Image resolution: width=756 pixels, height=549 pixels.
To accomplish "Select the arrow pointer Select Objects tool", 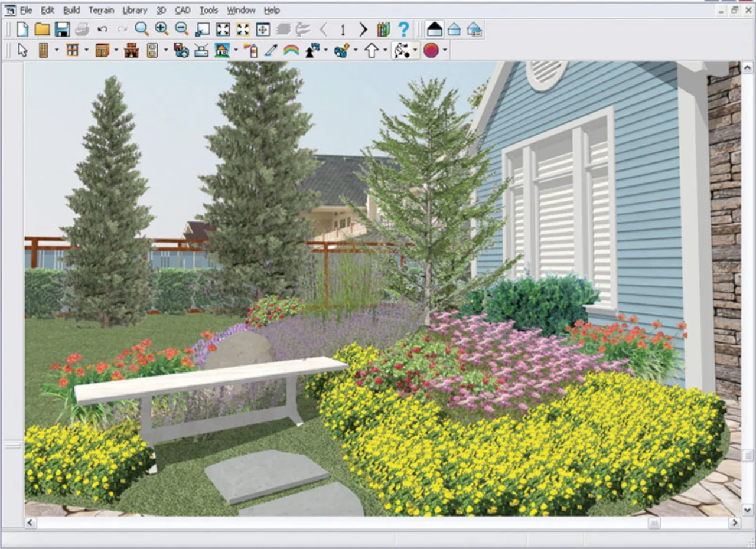I will point(23,51).
